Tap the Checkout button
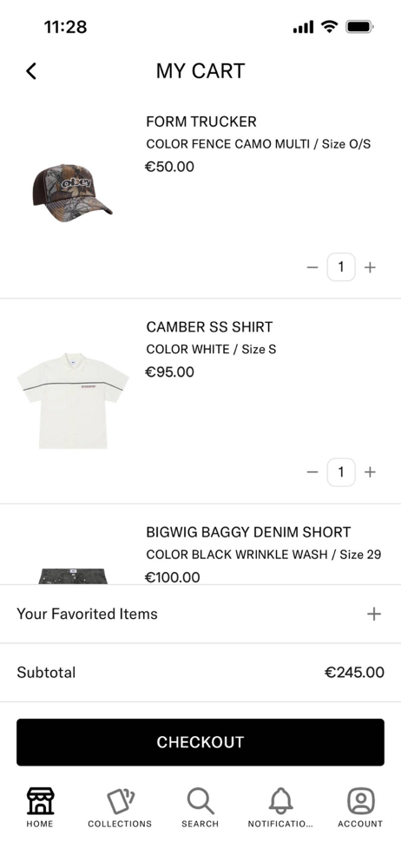The image size is (401, 868). click(200, 742)
